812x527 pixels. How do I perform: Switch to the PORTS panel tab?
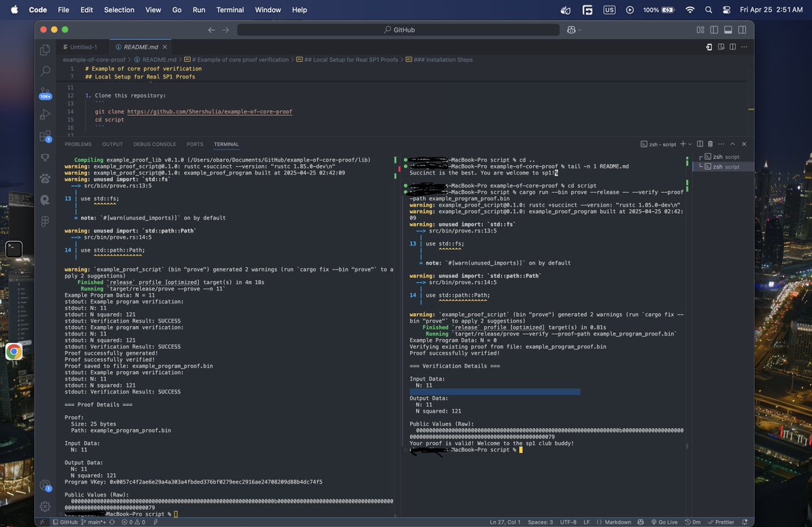pyautogui.click(x=195, y=144)
